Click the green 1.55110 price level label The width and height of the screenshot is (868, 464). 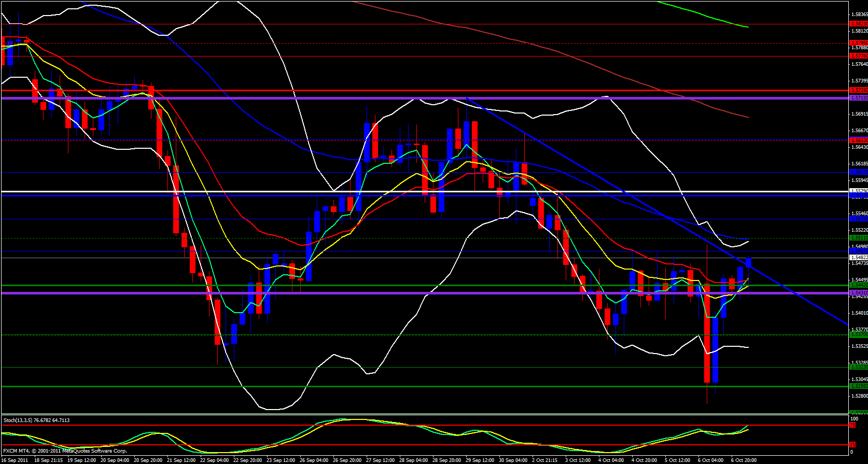point(858,238)
